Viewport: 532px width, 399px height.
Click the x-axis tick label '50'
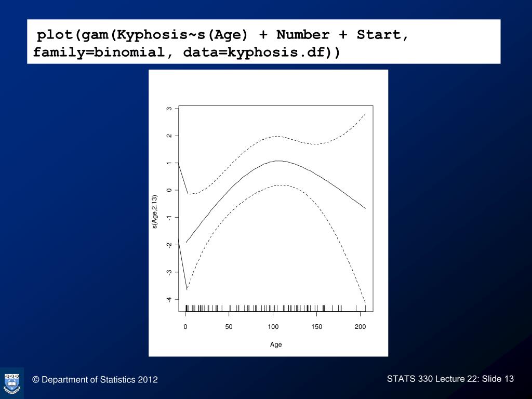click(229, 326)
